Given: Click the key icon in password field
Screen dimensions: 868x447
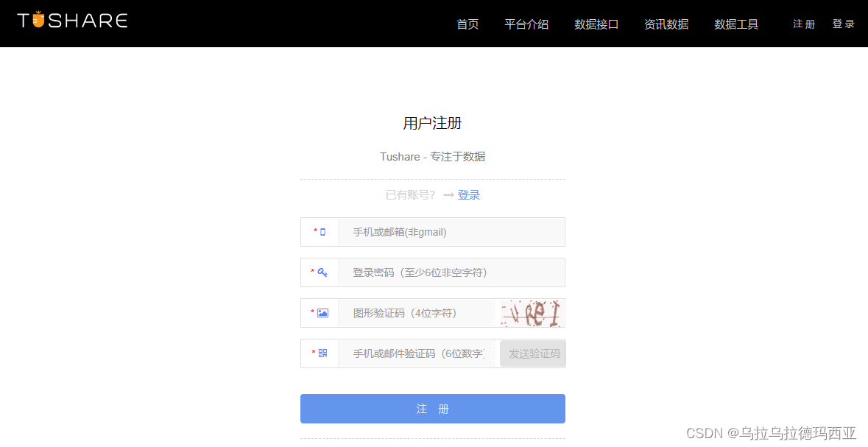Looking at the screenshot, I should coord(322,272).
